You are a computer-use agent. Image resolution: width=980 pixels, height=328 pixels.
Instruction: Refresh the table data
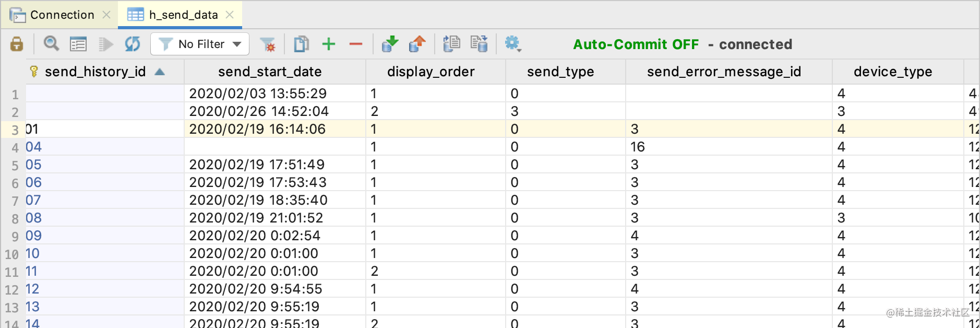pos(133,44)
